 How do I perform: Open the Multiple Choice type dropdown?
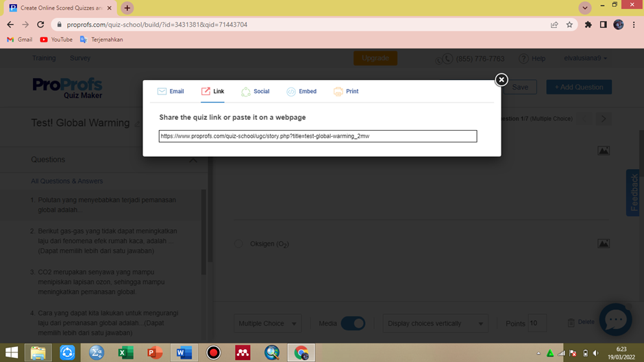(x=267, y=324)
